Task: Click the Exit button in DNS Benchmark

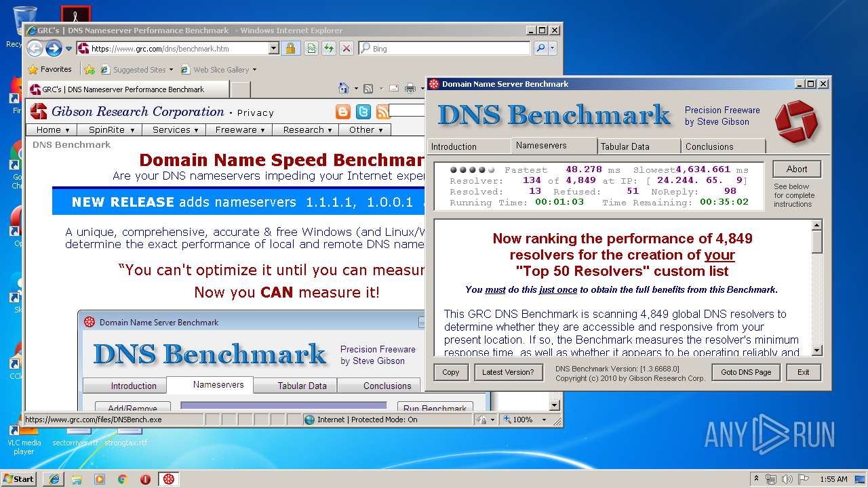Action: [x=804, y=372]
